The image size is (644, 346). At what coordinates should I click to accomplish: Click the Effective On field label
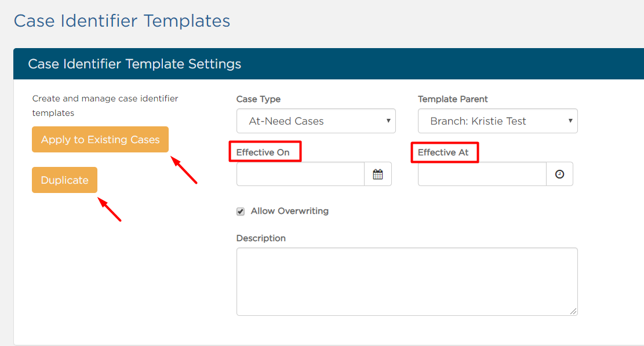pos(263,152)
